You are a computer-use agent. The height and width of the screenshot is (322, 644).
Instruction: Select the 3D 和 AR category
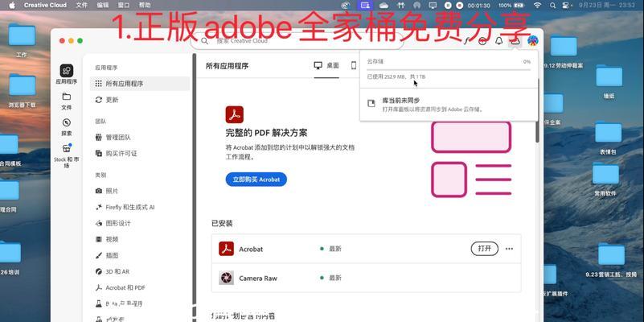tap(140, 271)
